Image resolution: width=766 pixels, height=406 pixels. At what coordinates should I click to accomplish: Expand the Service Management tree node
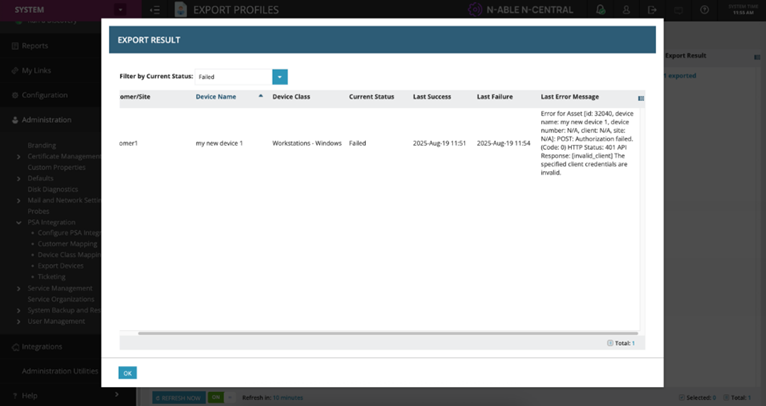pyautogui.click(x=18, y=288)
